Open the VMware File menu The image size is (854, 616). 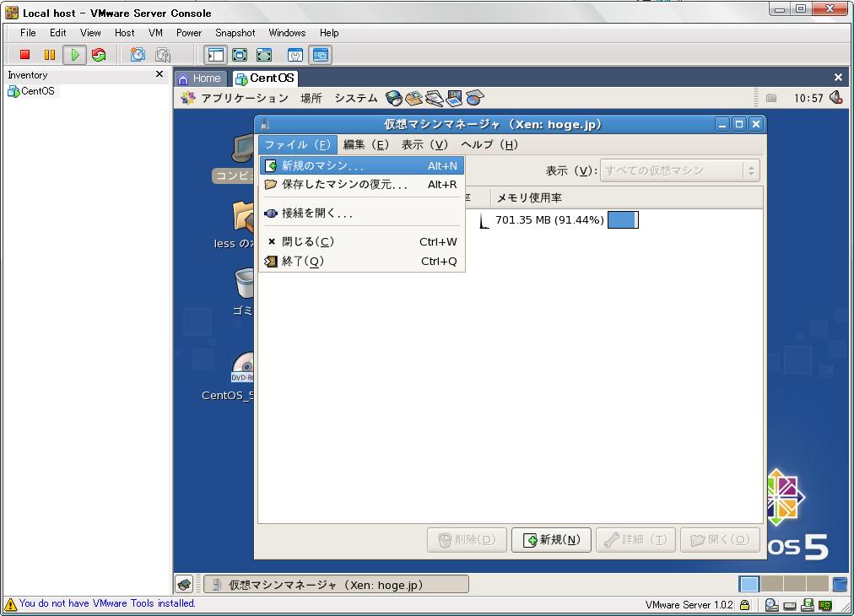click(x=28, y=33)
